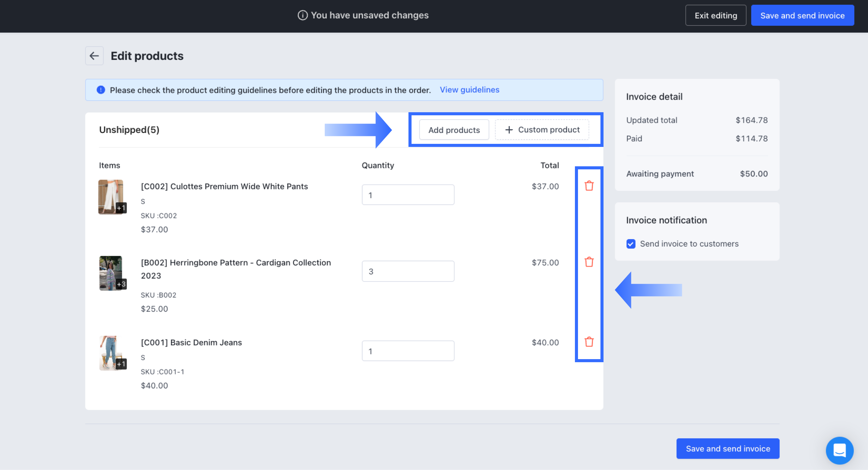Image resolution: width=868 pixels, height=470 pixels.
Task: Focus the Herringbone Cardigan quantity field
Action: pos(408,271)
